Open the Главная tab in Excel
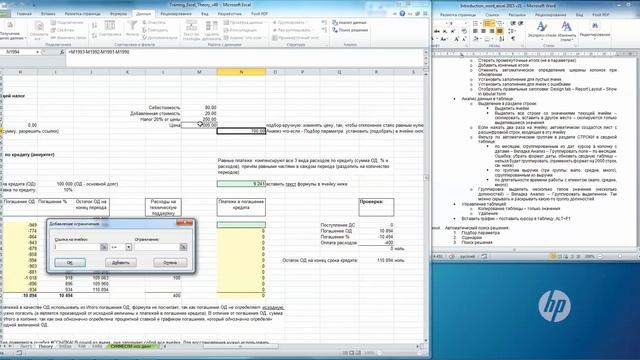Viewport: 640px width, 360px height. click(x=24, y=13)
